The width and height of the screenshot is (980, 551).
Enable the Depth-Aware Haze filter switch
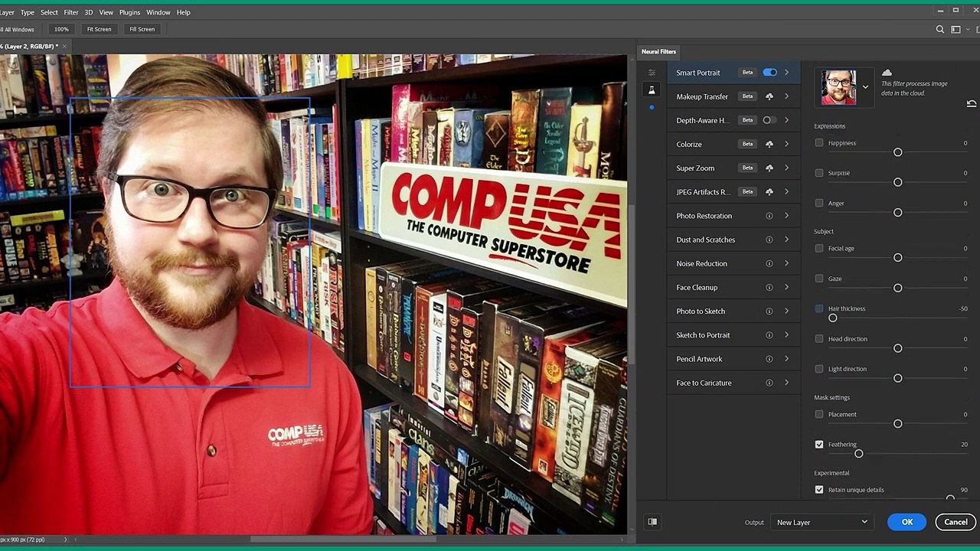point(769,120)
